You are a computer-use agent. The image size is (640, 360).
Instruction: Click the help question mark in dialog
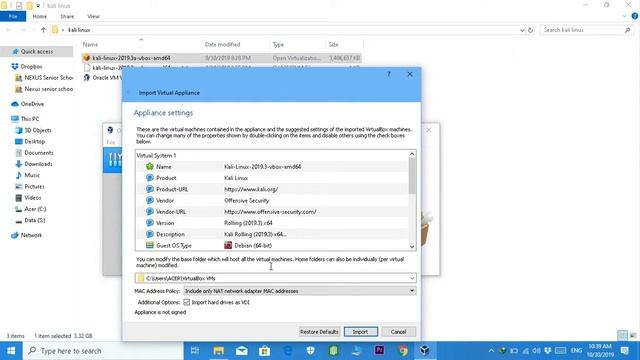(x=389, y=74)
